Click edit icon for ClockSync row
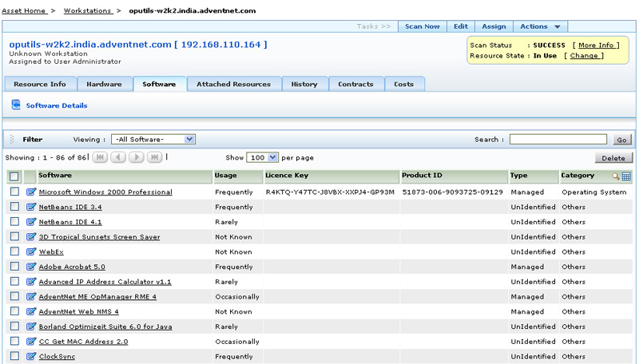Screen dimensions: 639x364 (31, 356)
